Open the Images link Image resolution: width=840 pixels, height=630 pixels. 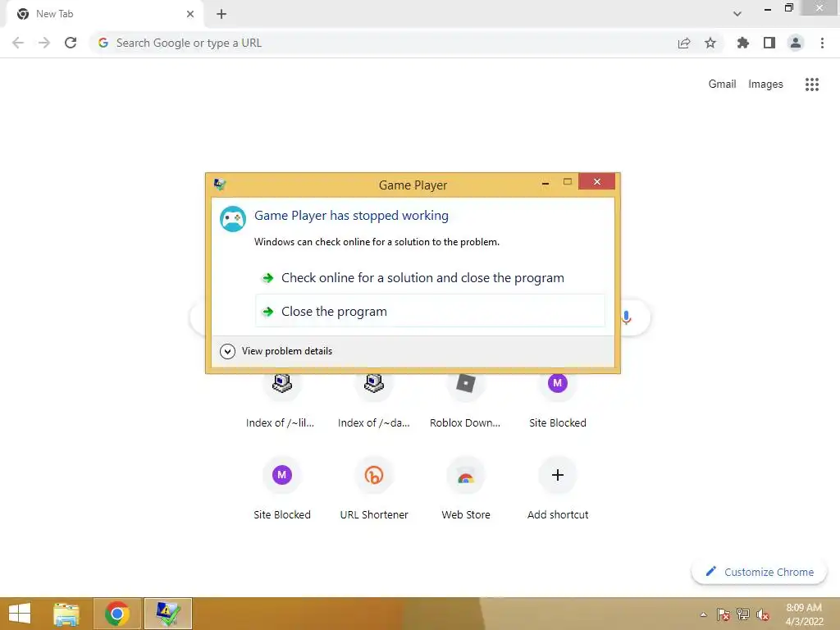tap(765, 84)
